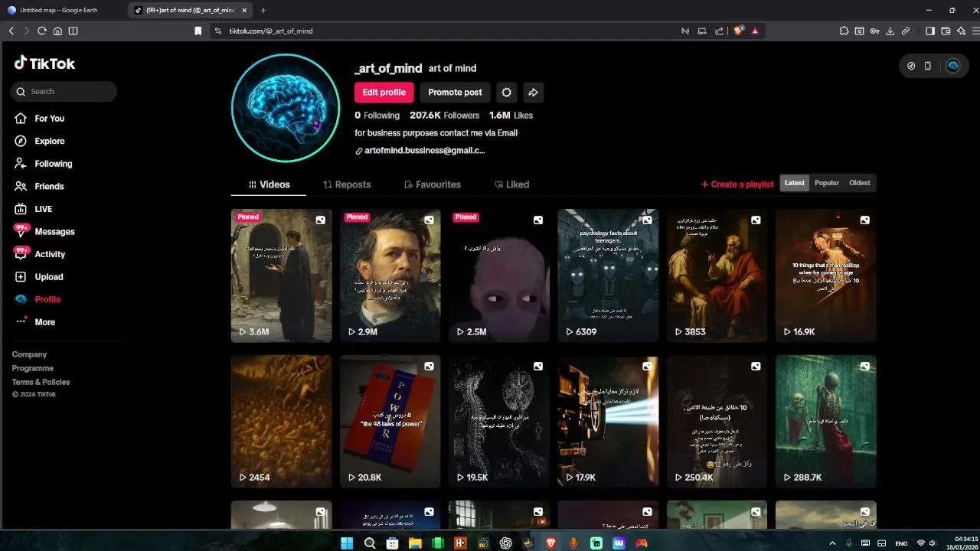980x551 pixels.
Task: Open the Windows Start menu
Action: (x=347, y=543)
